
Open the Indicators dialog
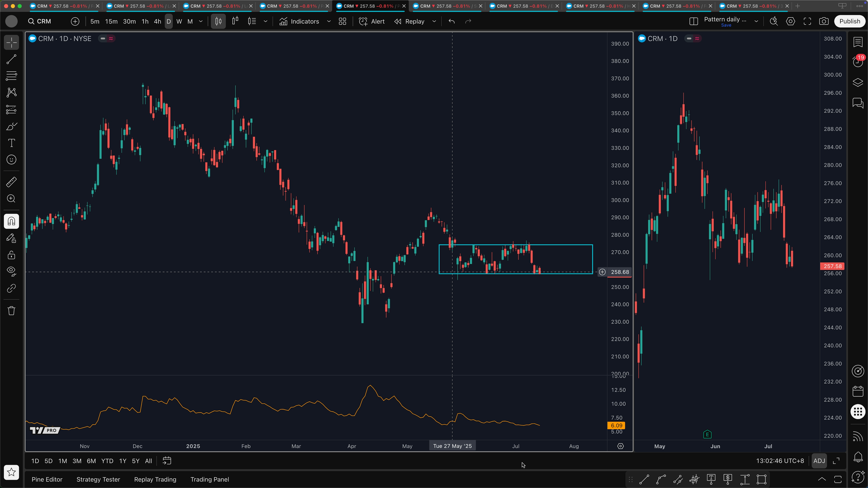click(299, 21)
